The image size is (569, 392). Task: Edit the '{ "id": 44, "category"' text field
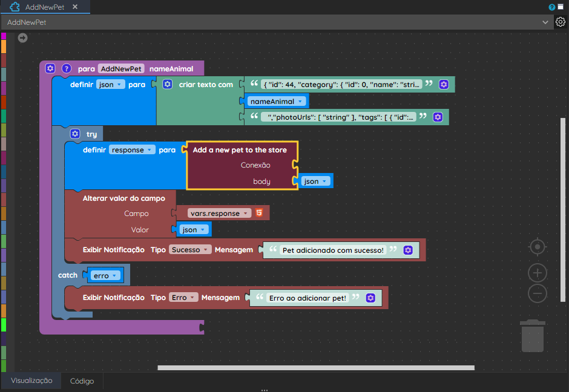coord(341,85)
